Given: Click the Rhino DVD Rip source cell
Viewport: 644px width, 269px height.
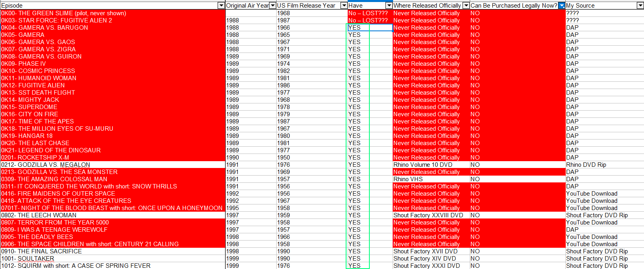Looking at the screenshot, I should tap(605, 165).
